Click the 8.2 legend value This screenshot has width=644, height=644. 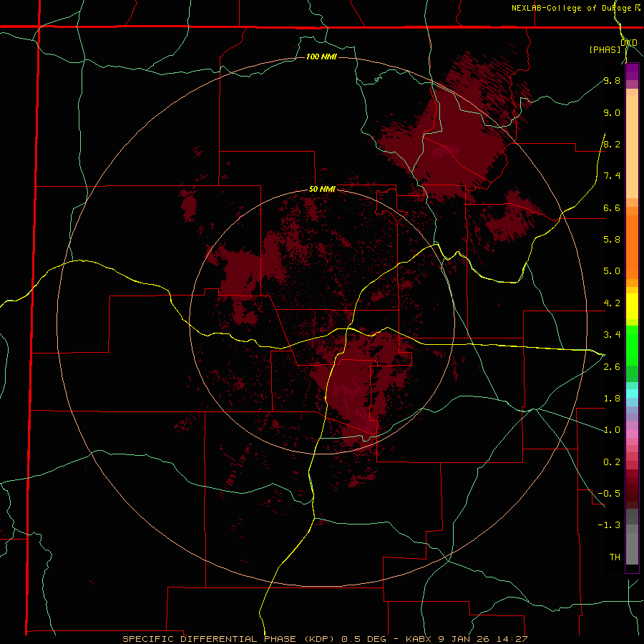(612, 144)
